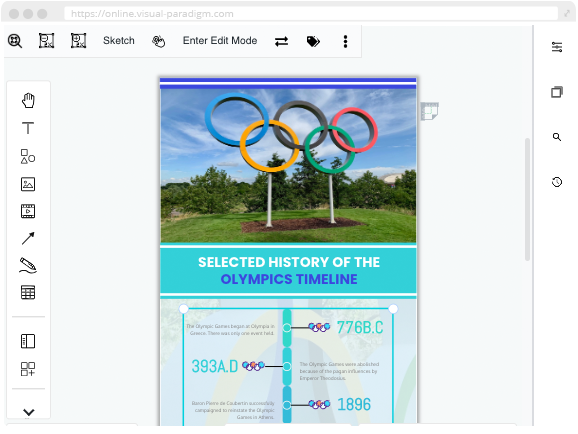Screen dimensions: 578x434
Task: Select the Text tool
Action: (x=28, y=128)
